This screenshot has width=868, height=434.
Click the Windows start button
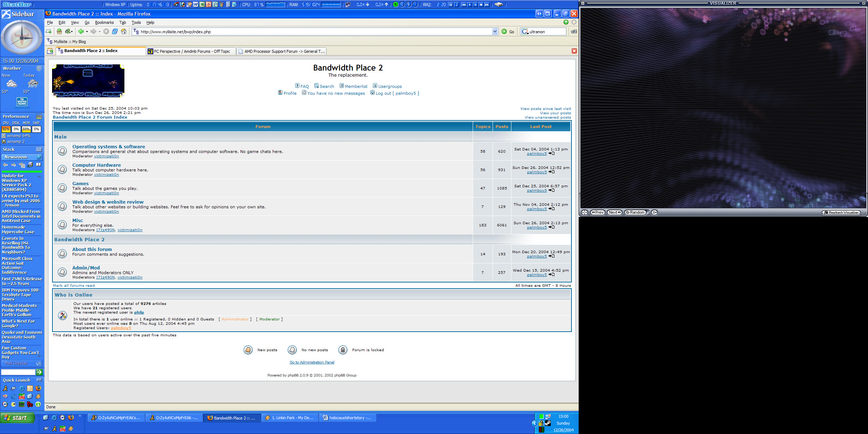click(x=17, y=418)
